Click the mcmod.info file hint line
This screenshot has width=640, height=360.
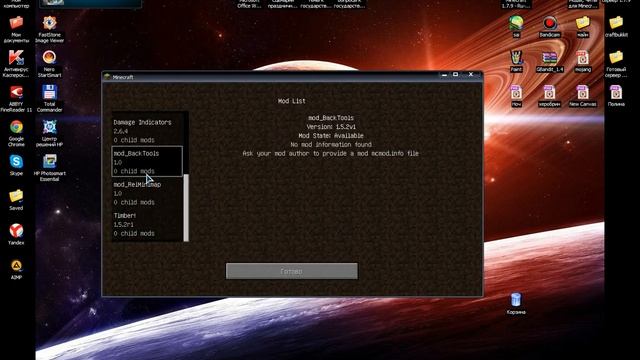pyautogui.click(x=331, y=153)
